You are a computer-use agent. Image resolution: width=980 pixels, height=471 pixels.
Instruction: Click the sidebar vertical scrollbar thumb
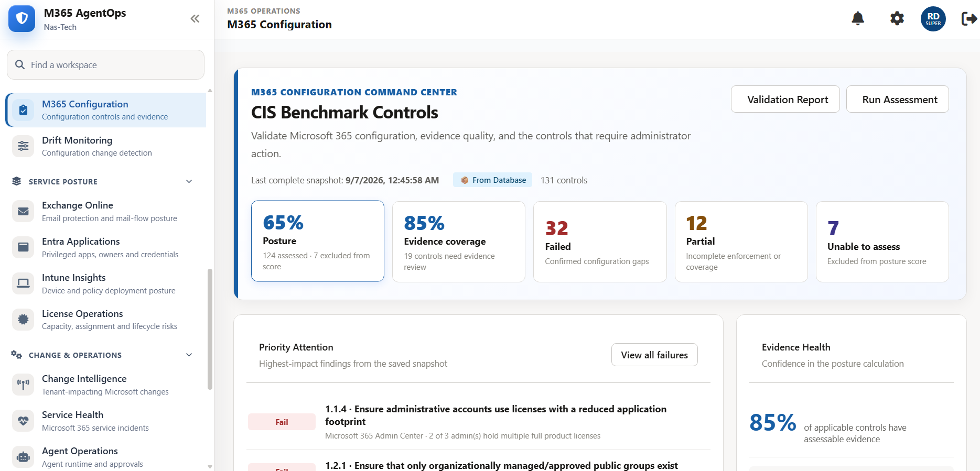point(210,330)
